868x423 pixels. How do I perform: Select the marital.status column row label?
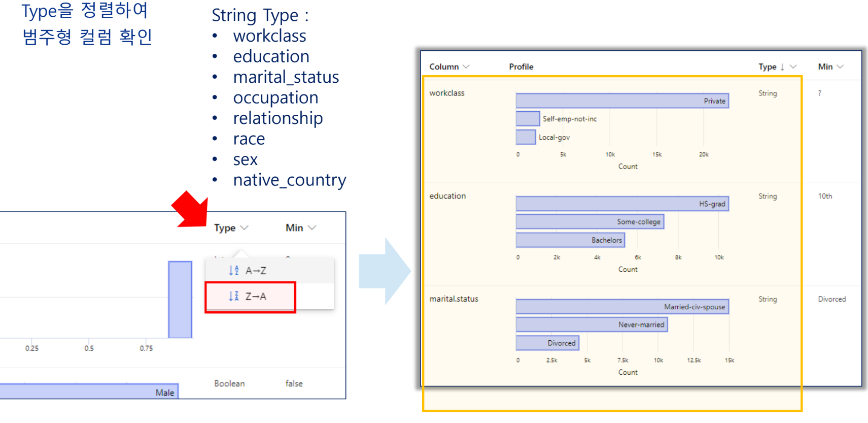pyautogui.click(x=454, y=299)
